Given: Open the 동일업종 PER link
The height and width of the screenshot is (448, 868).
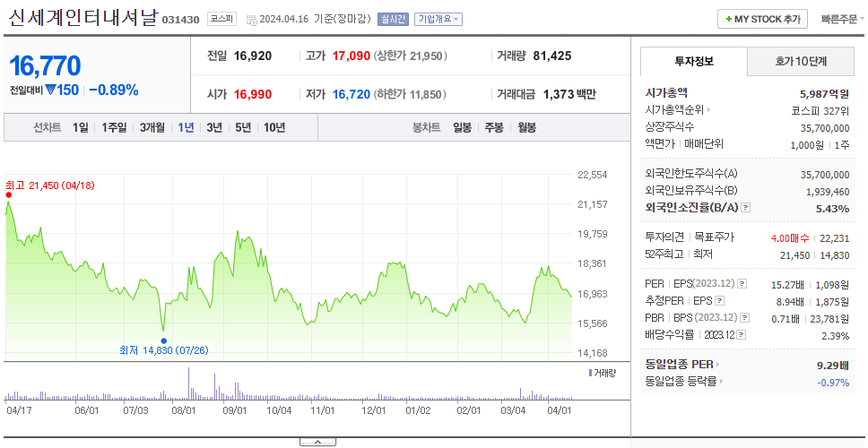Looking at the screenshot, I should pos(682,365).
